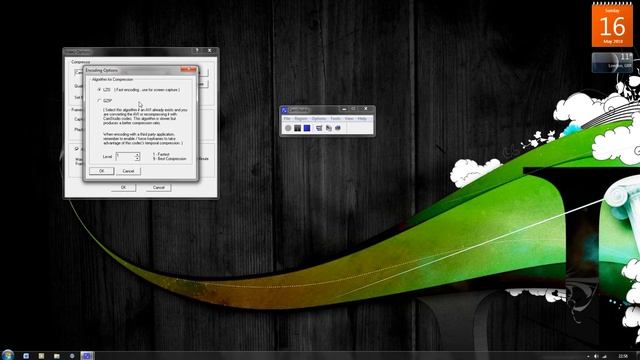
Task: Select the LZO fast encoding radio button
Action: [99, 89]
